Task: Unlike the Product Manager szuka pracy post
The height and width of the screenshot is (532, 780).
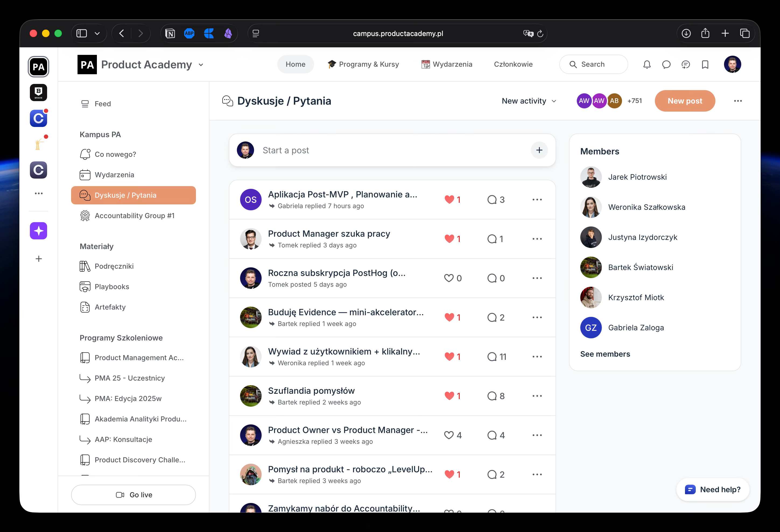Action: coord(449,239)
